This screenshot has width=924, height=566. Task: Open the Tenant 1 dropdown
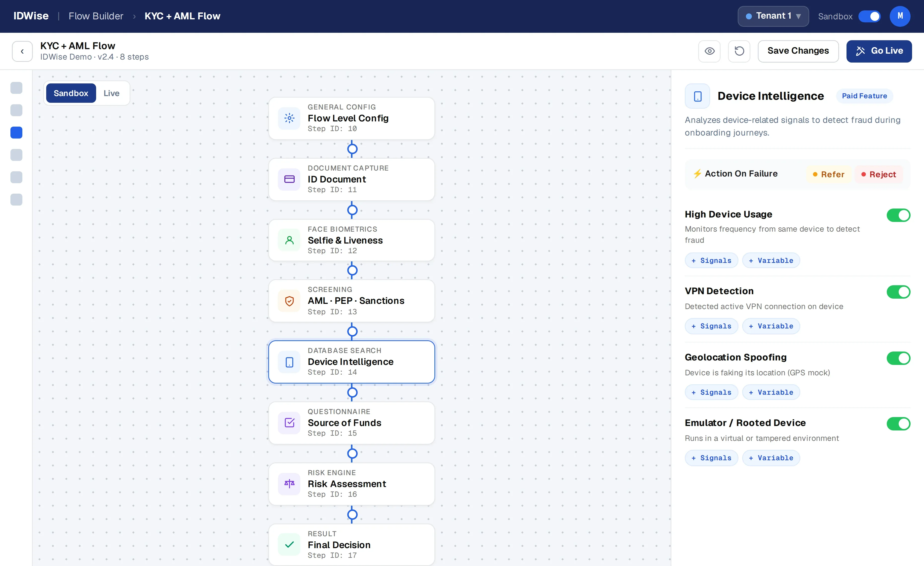click(773, 16)
